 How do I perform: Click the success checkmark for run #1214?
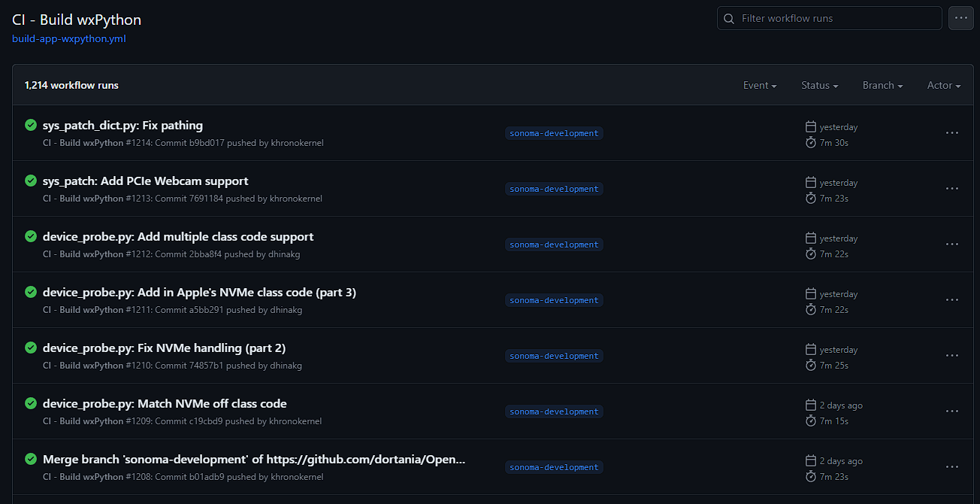[31, 125]
